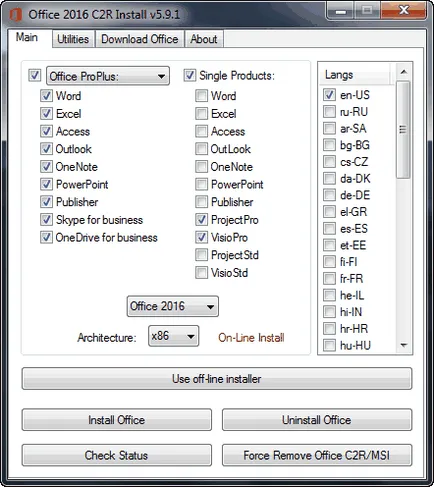The image size is (434, 487).
Task: Uncheck the VisioPro checkbox
Action: (x=201, y=237)
